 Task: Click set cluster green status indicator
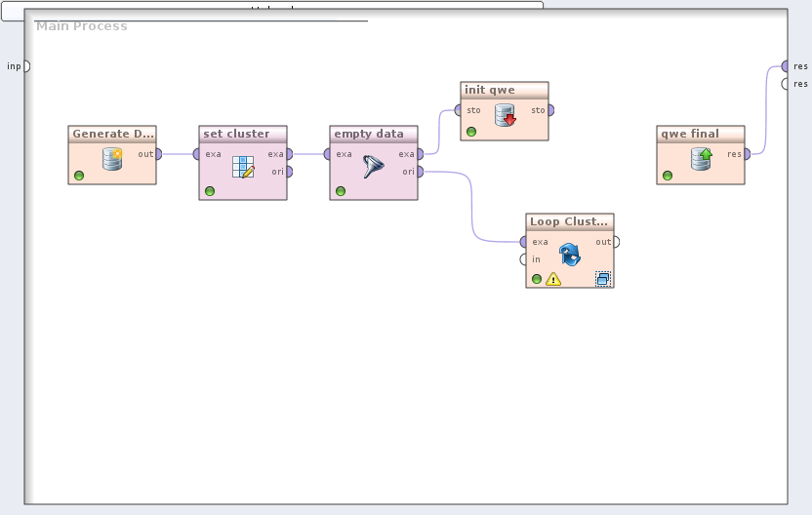click(210, 191)
